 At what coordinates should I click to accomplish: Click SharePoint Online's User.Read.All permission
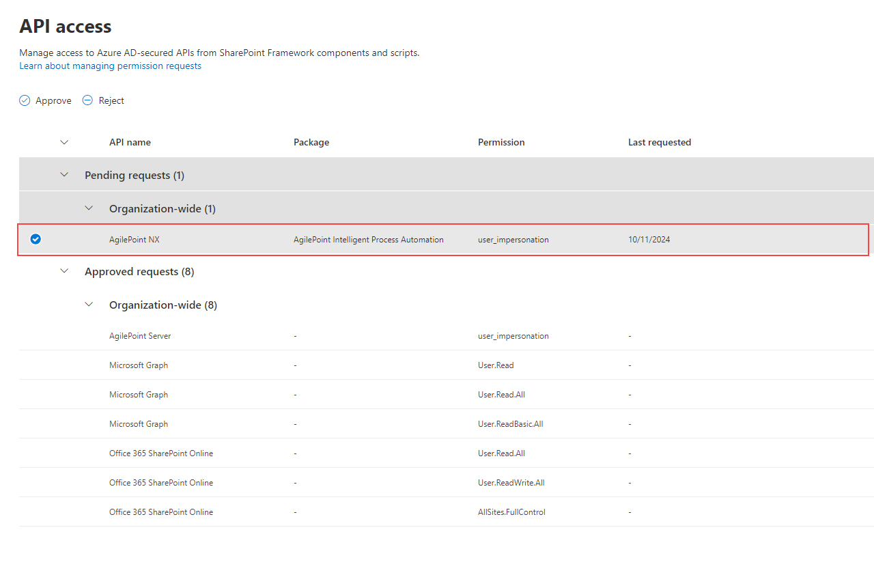(501, 453)
